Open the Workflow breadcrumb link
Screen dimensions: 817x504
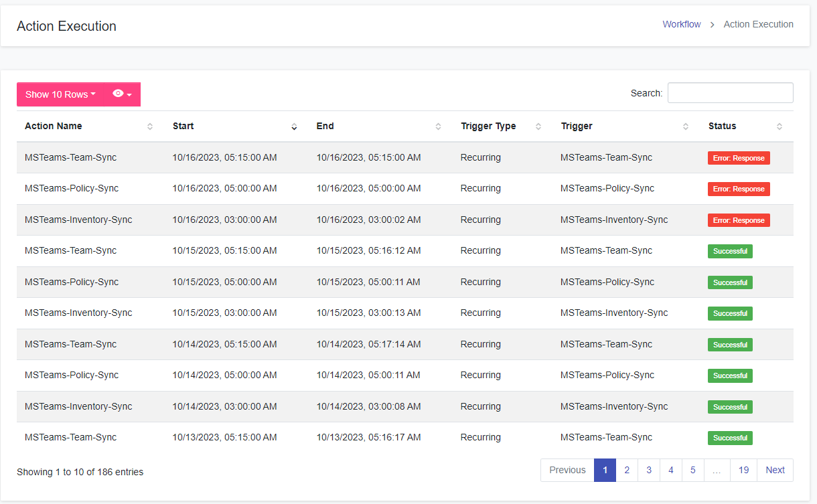pos(682,24)
